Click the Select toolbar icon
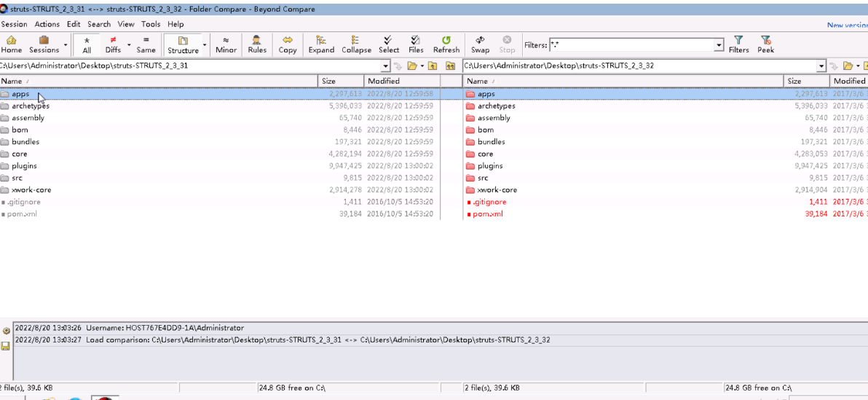 [x=389, y=44]
